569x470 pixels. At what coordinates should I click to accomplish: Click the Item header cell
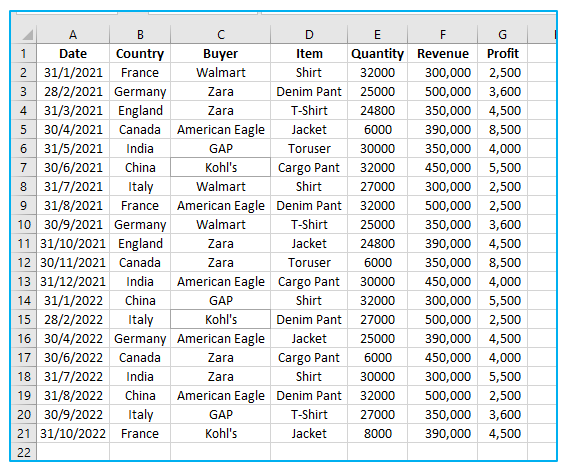click(x=309, y=53)
